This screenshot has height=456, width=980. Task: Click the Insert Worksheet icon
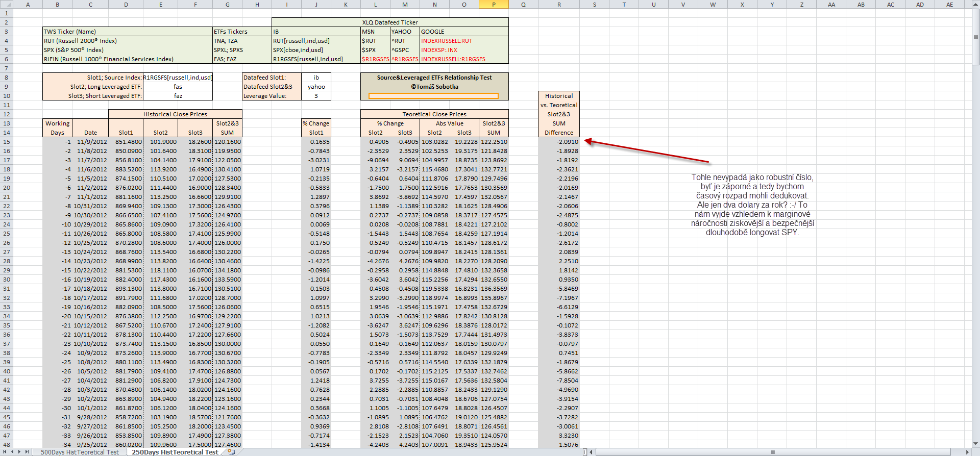tap(231, 452)
